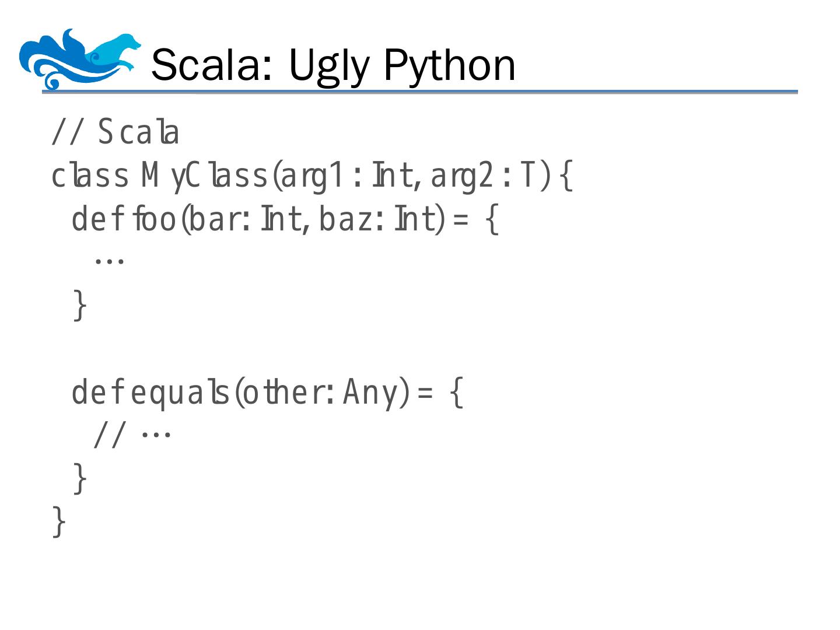Click the word "Ugly" in the title
This screenshot has height=630, width=840.
click(x=329, y=66)
